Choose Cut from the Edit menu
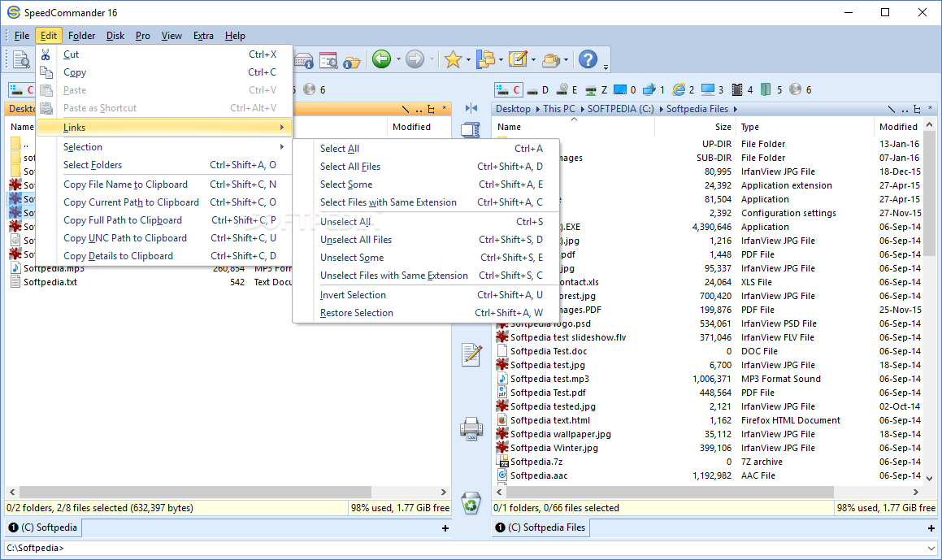This screenshot has height=560, width=942. (165, 54)
